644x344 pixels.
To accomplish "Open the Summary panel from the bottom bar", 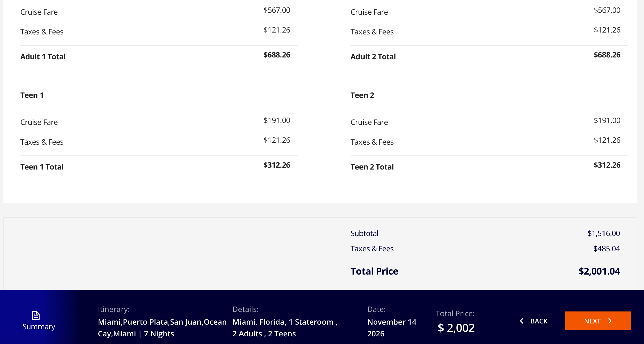I will [38, 327].
